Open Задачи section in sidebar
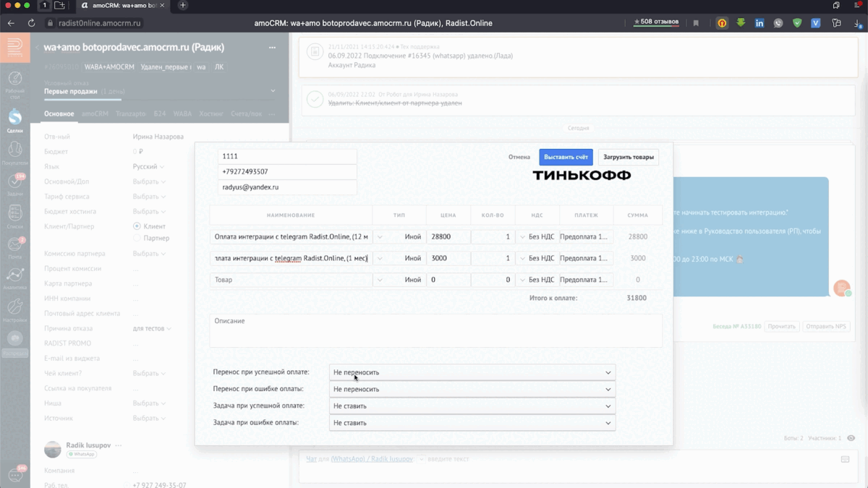Screen dimensions: 868x488 coord(14,184)
